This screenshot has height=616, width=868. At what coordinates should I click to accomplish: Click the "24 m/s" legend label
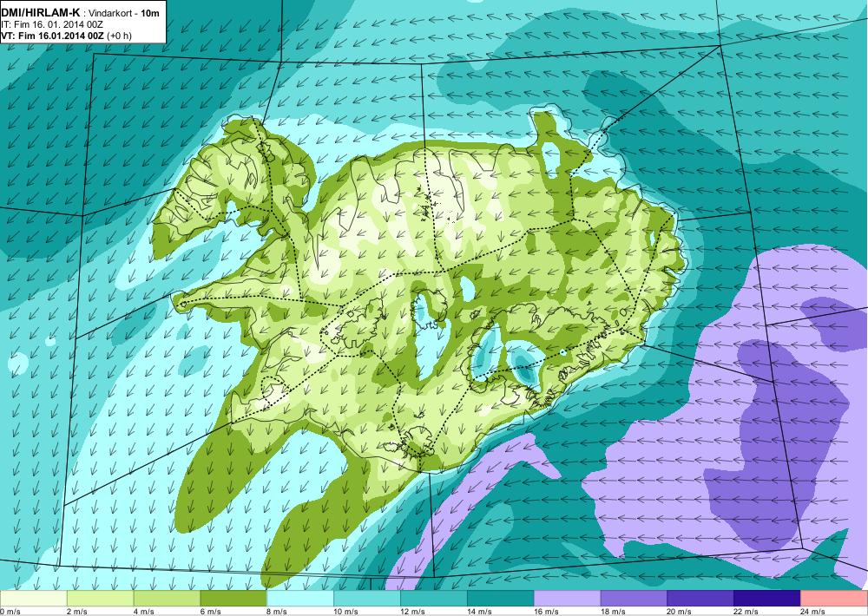pos(814,612)
